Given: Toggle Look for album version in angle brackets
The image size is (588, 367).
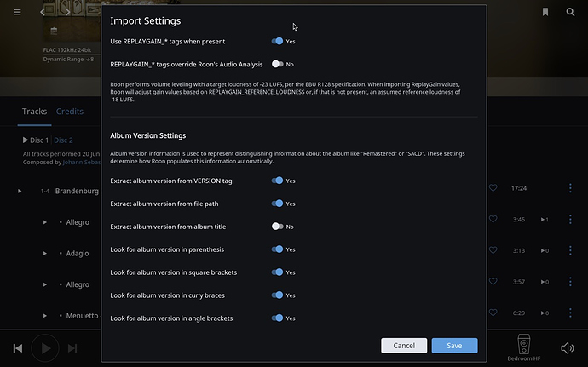Looking at the screenshot, I should pos(277,318).
